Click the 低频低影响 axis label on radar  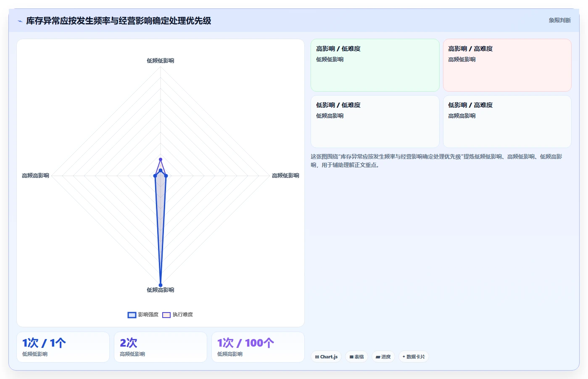[161, 61]
